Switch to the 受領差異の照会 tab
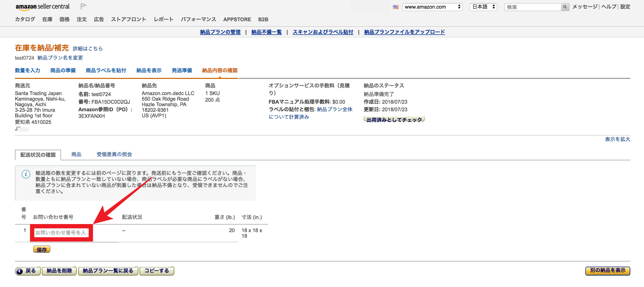This screenshot has width=644, height=287. point(114,154)
